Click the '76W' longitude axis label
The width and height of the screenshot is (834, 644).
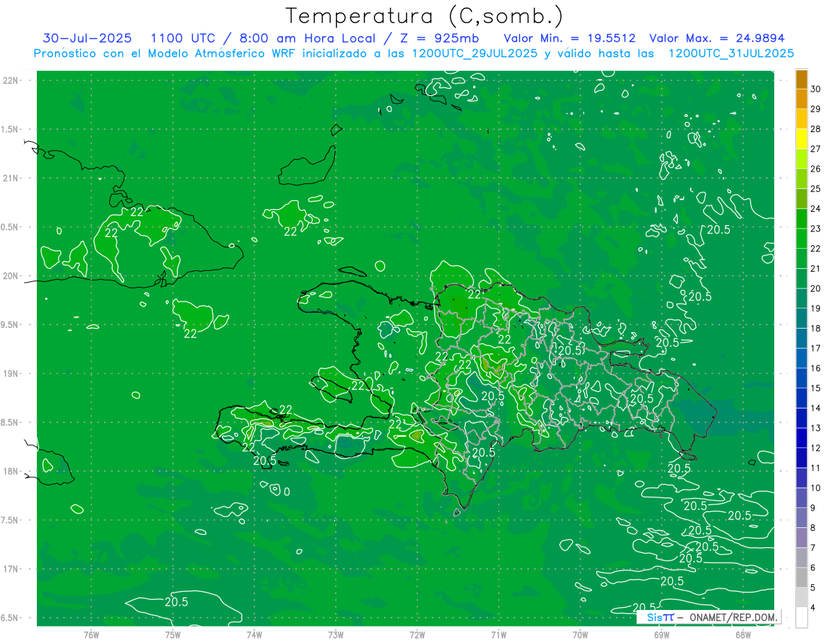91,634
